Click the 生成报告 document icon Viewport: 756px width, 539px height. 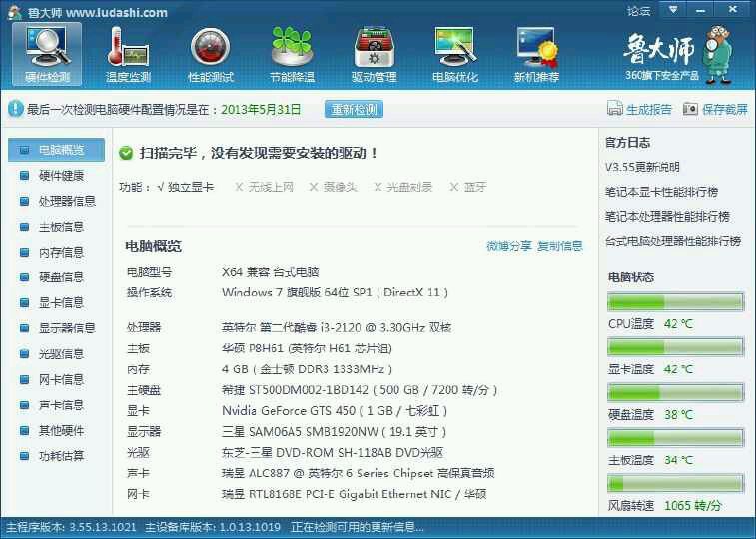(615, 109)
